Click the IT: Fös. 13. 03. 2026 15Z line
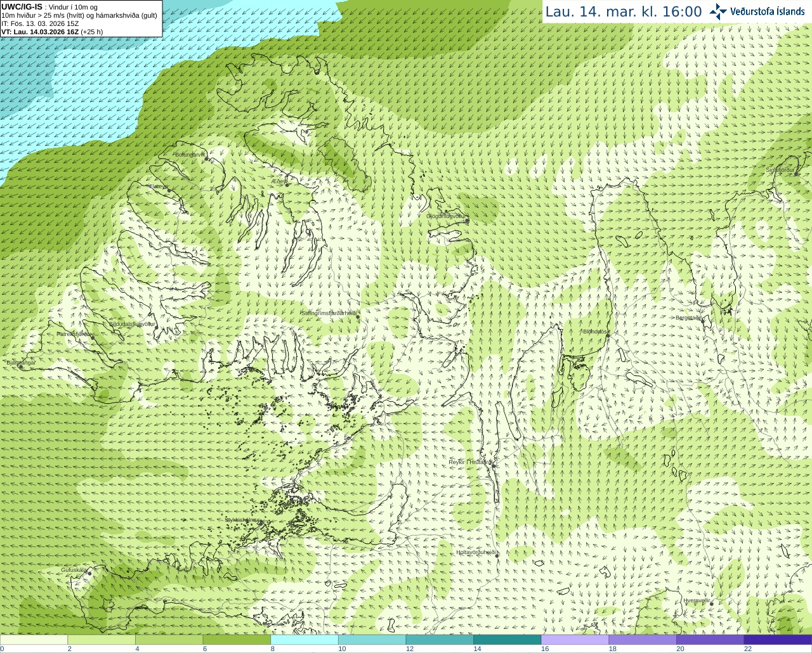 (40, 23)
